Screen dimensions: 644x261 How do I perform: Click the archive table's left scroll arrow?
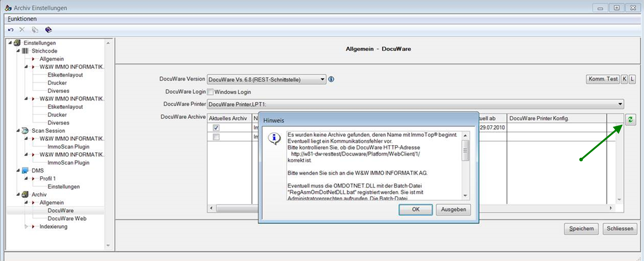[212, 208]
